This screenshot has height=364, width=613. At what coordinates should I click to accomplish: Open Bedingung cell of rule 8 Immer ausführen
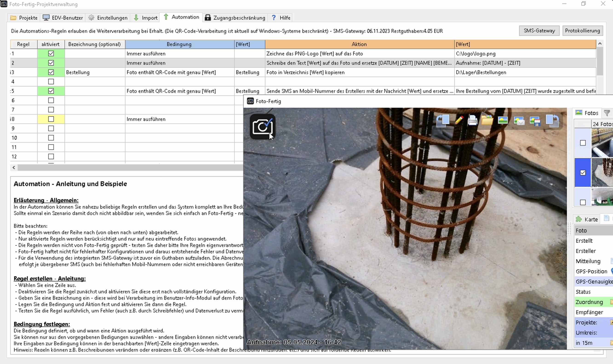(x=179, y=119)
